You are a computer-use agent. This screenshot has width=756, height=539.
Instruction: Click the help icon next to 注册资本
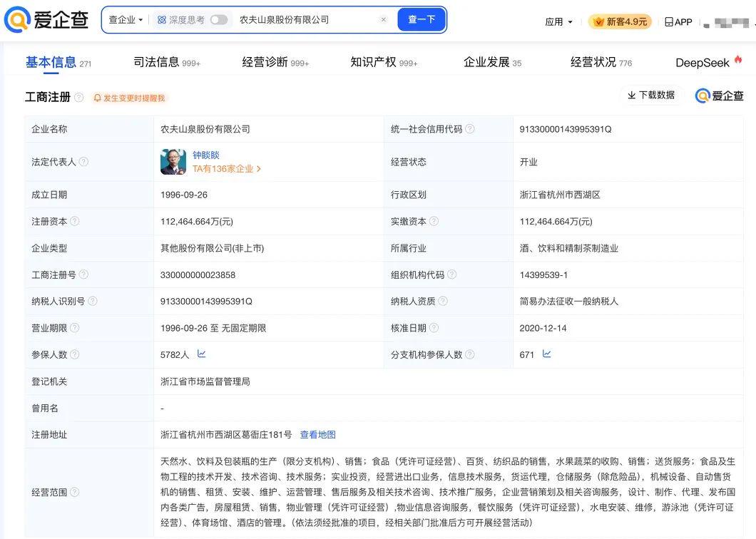tap(75, 221)
